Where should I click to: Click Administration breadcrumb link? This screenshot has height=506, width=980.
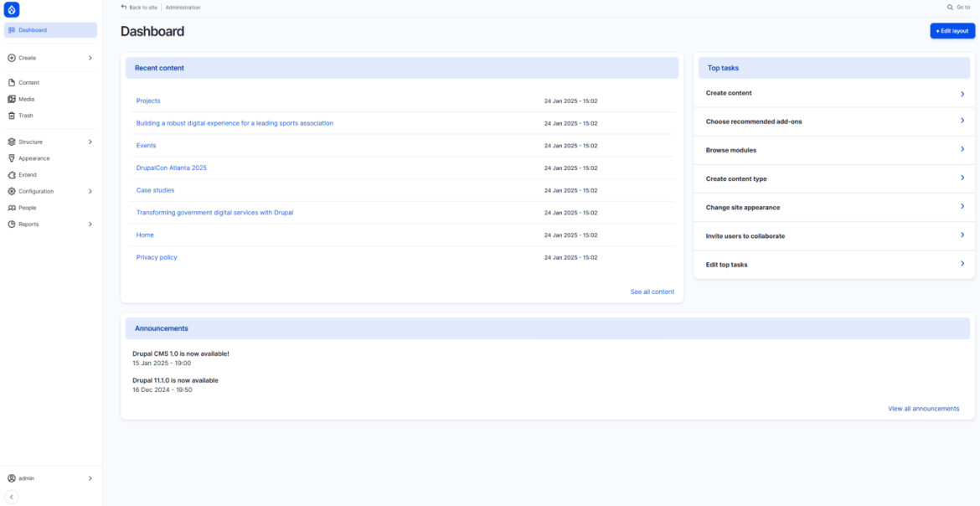[183, 8]
